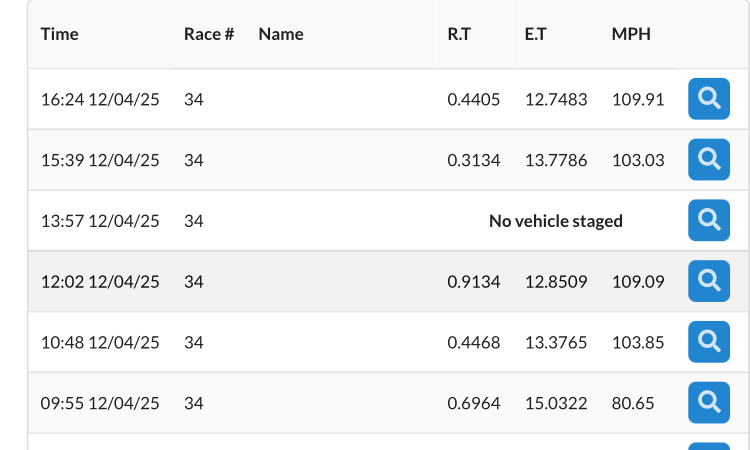This screenshot has height=450, width=750.
Task: Click the 80.65 MPH cell
Action: point(633,403)
